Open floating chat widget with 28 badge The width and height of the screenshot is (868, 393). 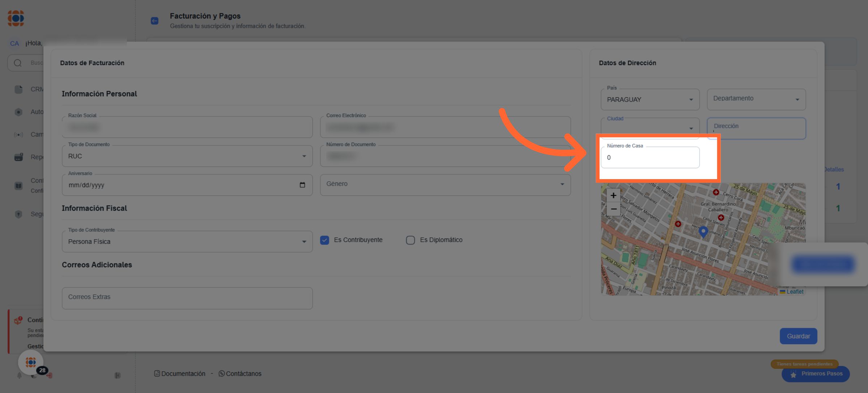31,362
